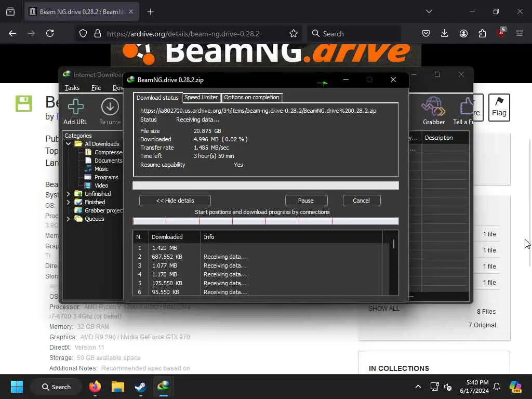The image size is (532, 399).
Task: Click the tracking protection shield icon
Action: coord(83,34)
